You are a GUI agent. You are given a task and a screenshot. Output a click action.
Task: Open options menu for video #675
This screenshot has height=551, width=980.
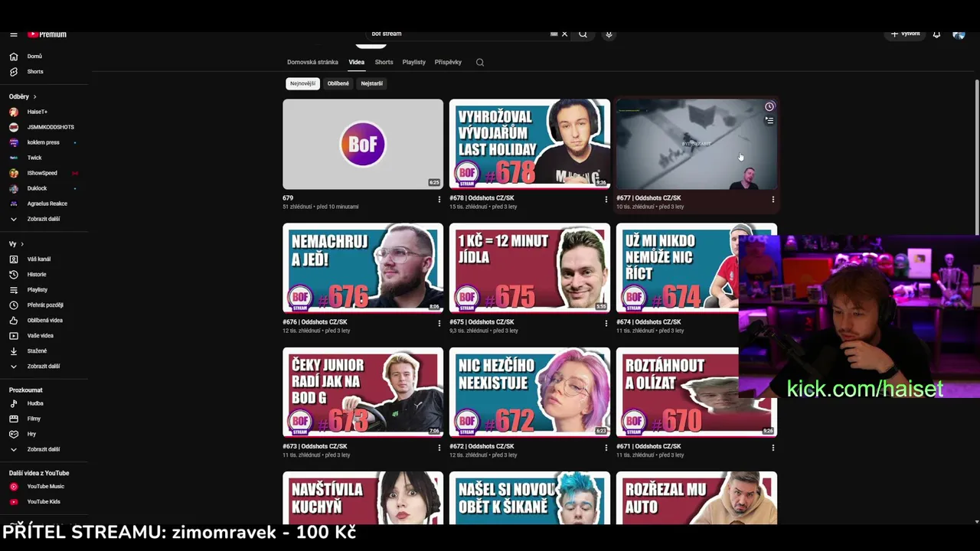pyautogui.click(x=606, y=324)
